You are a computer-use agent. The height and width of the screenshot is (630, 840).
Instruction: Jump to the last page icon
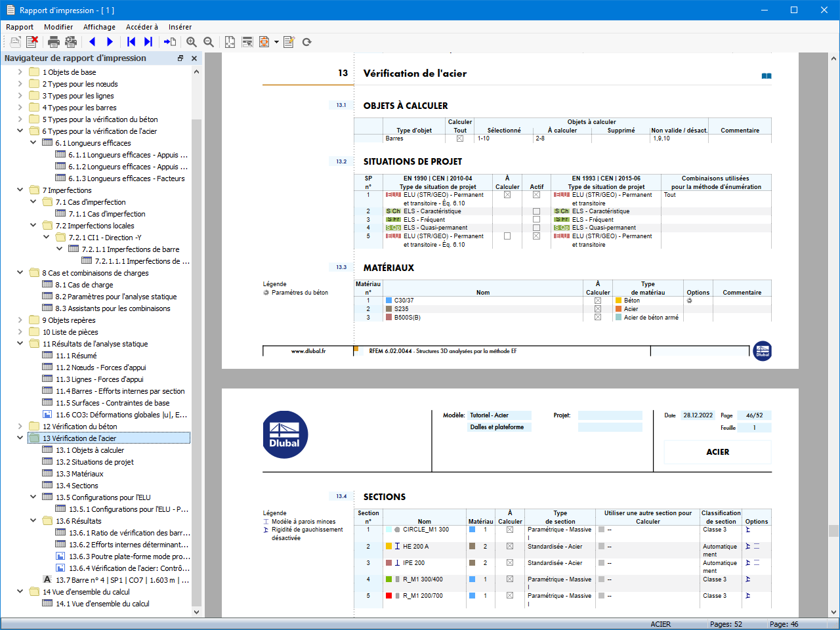(x=148, y=42)
